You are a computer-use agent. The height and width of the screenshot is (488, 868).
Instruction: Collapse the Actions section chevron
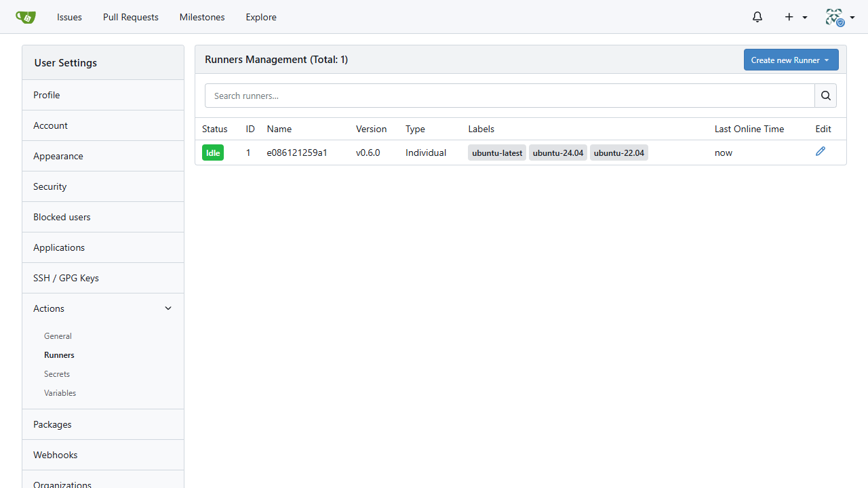click(168, 308)
